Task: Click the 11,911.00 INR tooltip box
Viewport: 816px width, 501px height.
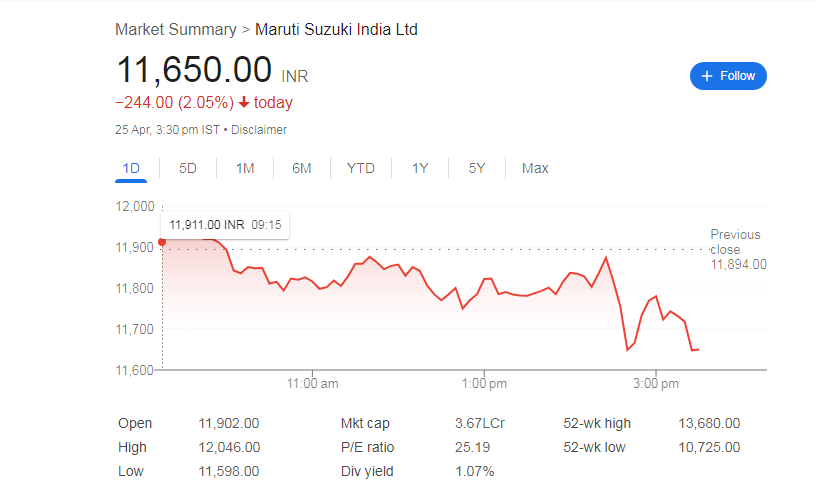Action: 225,225
